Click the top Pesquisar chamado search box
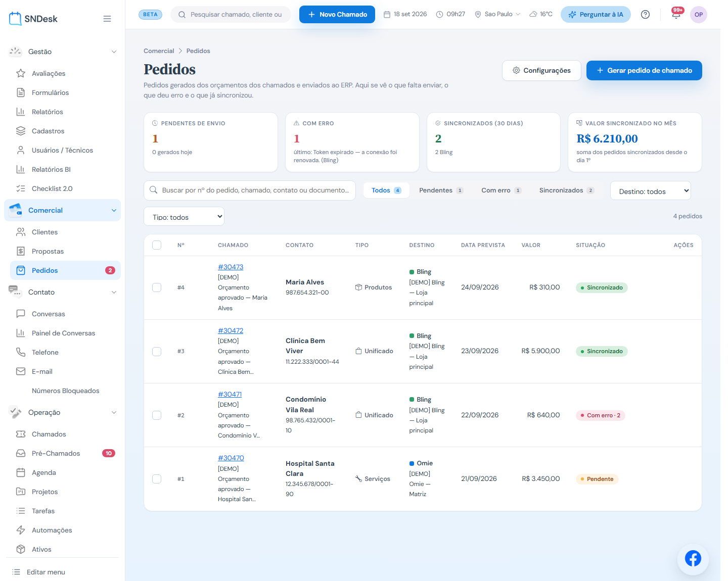 [231, 15]
